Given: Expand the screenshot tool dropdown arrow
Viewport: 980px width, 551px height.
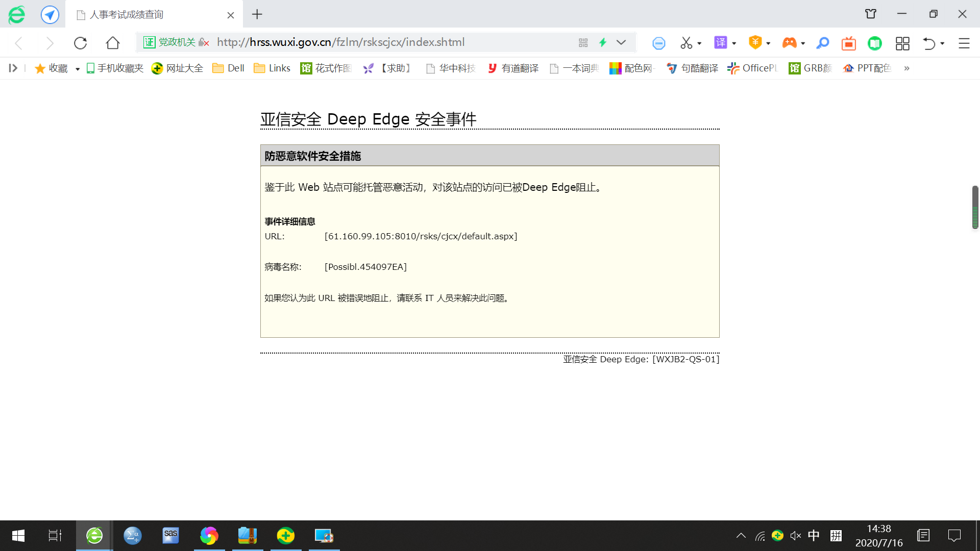Looking at the screenshot, I should coord(699,44).
